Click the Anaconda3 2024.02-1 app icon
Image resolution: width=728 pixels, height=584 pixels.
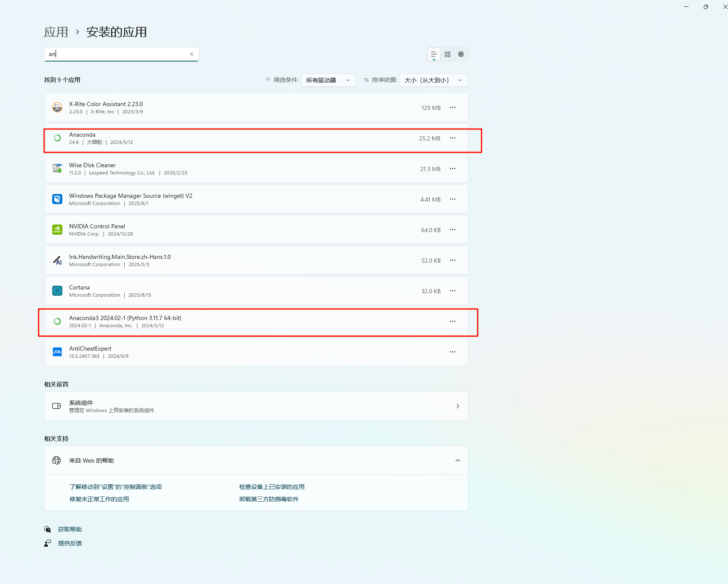point(57,321)
